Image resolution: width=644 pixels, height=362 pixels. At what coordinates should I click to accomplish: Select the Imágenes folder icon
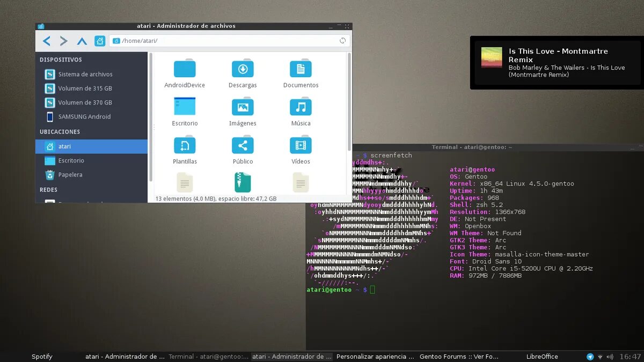pyautogui.click(x=243, y=107)
